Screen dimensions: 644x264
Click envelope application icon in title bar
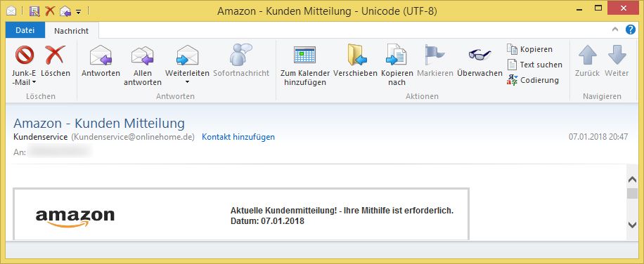point(11,11)
